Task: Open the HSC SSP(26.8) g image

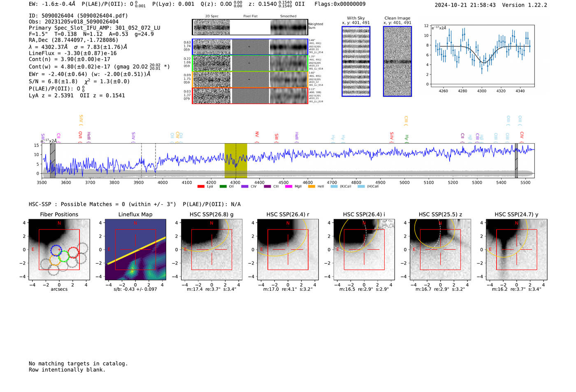Action: (x=211, y=250)
